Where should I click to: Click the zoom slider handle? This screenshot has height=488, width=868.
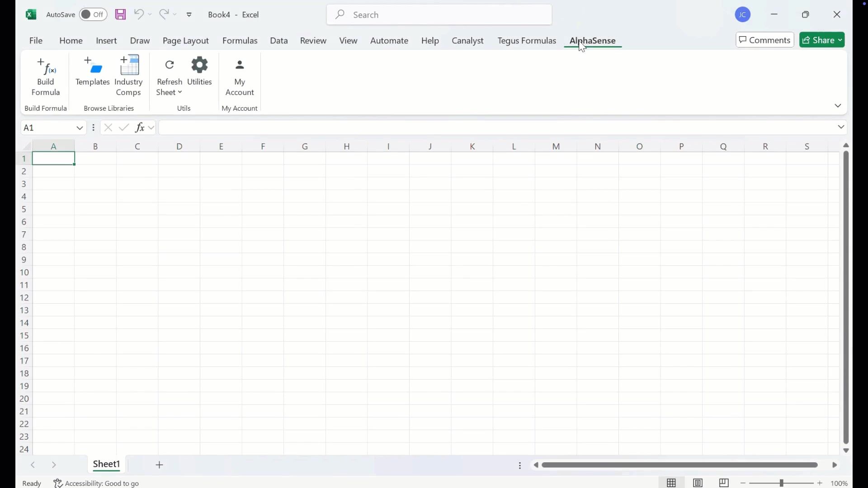782,483
